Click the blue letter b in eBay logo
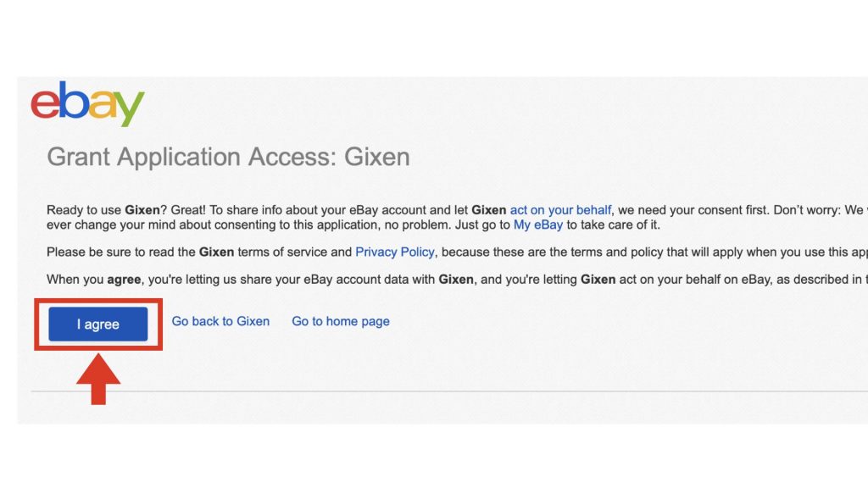Viewport: 868px width, 488px height. 75,100
